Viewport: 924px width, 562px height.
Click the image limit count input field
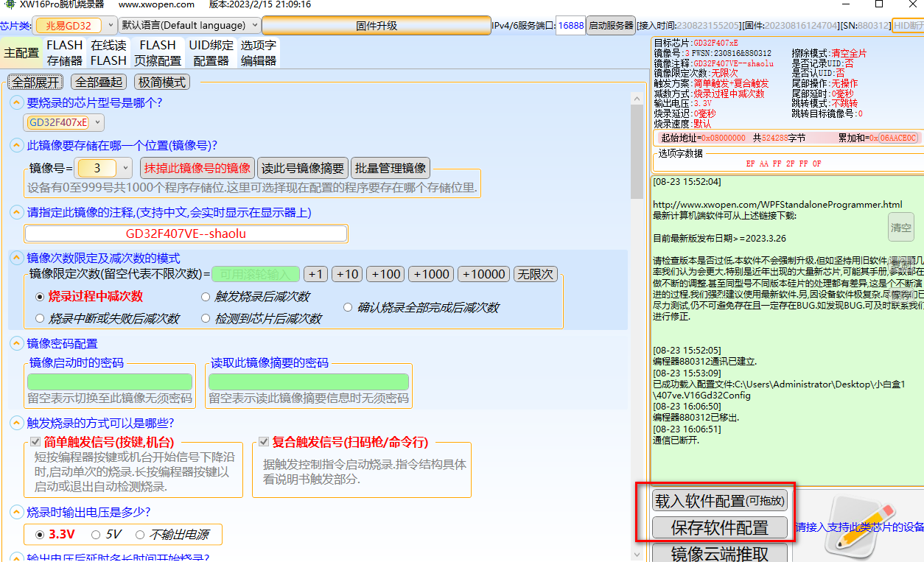(x=256, y=274)
